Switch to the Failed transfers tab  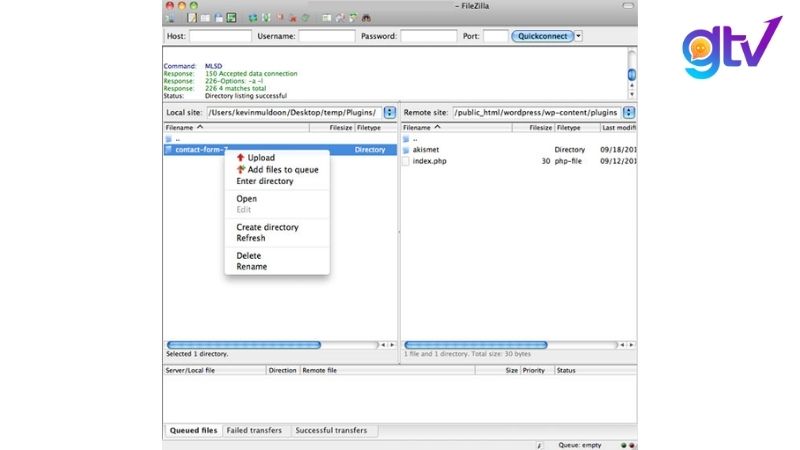coord(254,431)
